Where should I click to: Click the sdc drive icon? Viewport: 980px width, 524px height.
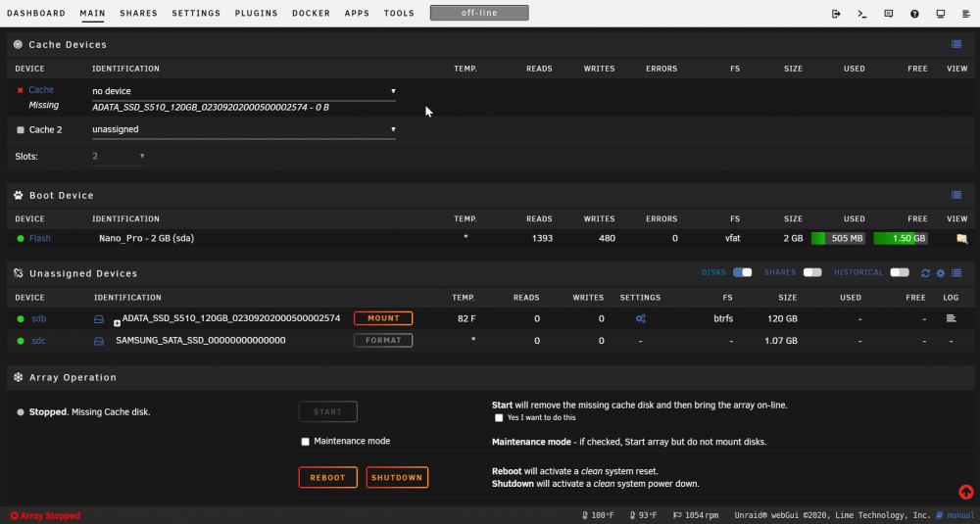(99, 341)
